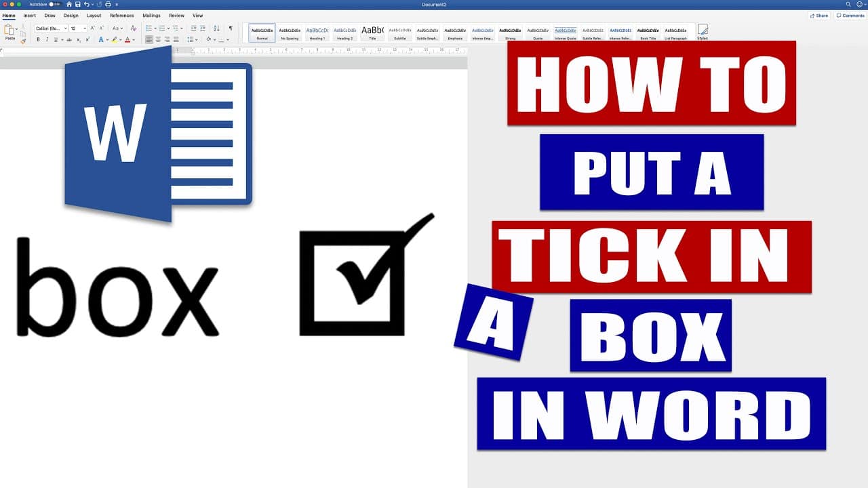The width and height of the screenshot is (868, 488).
Task: Click the Share button
Action: 819,16
